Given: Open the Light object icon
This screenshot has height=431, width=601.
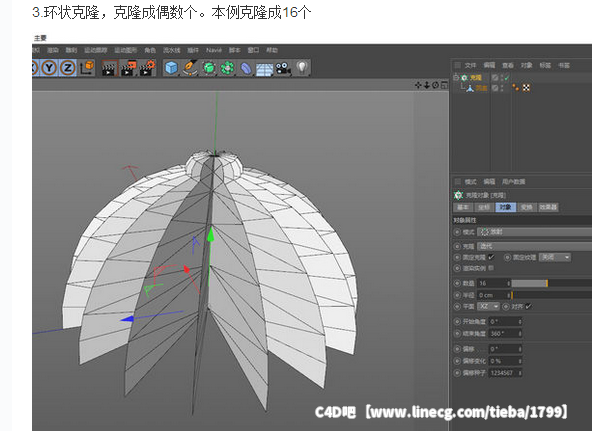Looking at the screenshot, I should pyautogui.click(x=302, y=68).
